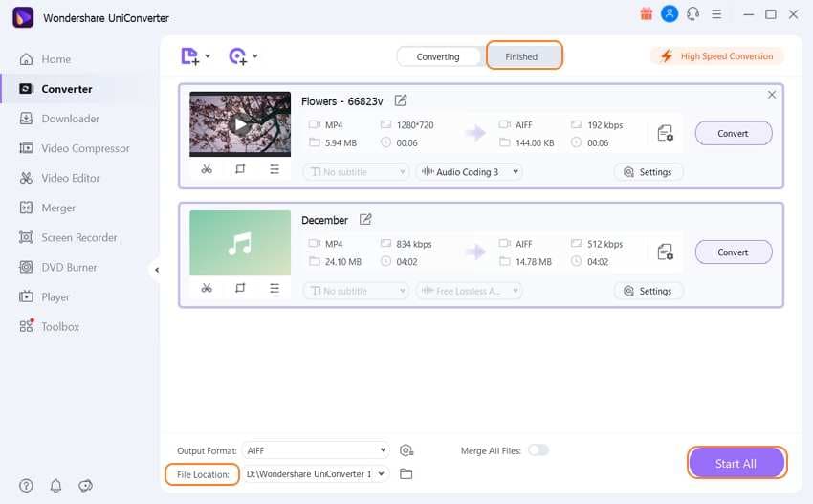Click the support headset icon
The height and width of the screenshot is (504, 813).
(692, 14)
